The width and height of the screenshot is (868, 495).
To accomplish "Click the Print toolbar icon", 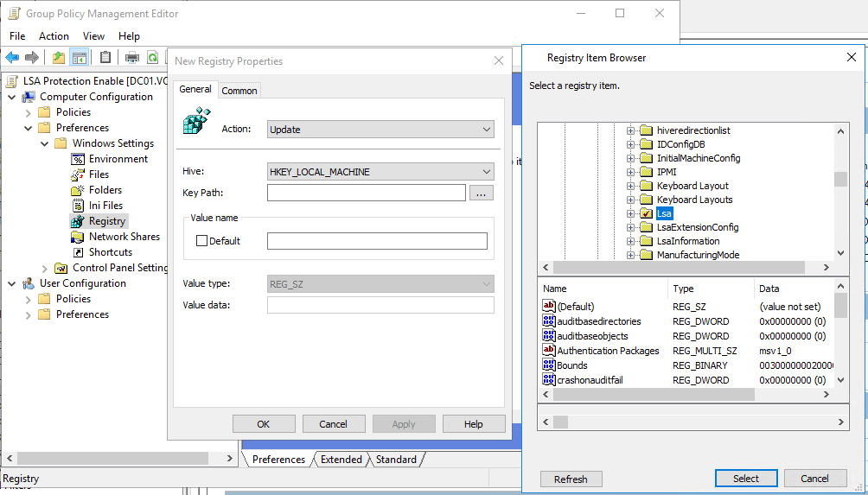I will point(132,58).
